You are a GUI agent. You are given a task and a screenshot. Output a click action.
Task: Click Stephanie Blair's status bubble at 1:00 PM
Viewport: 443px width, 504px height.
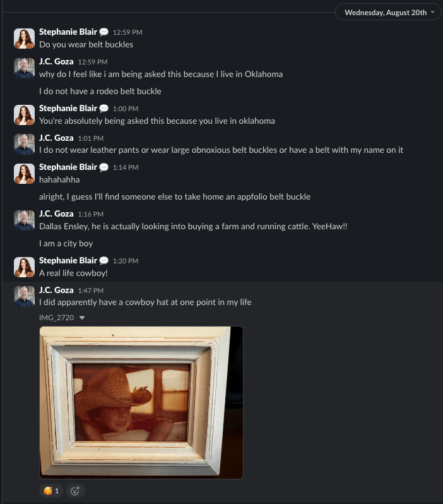[103, 109]
